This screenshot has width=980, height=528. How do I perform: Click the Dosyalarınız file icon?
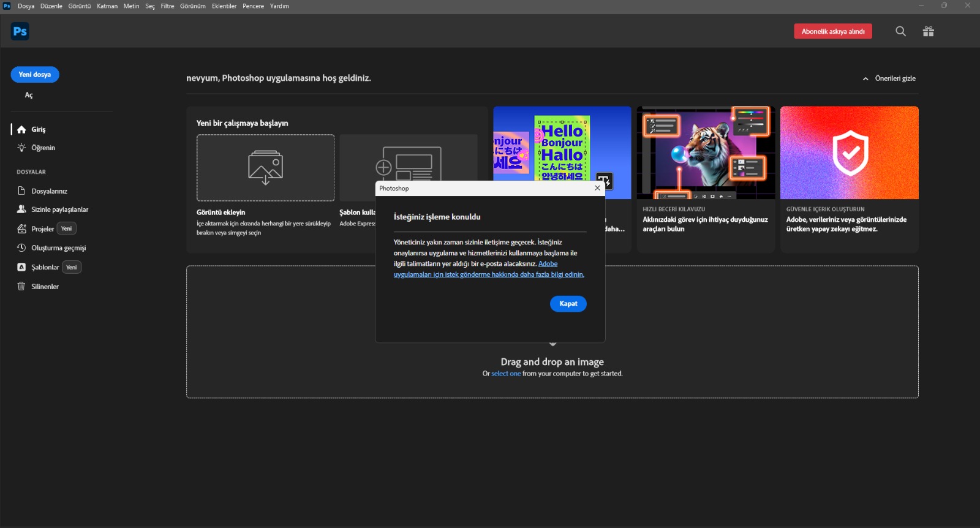[21, 191]
